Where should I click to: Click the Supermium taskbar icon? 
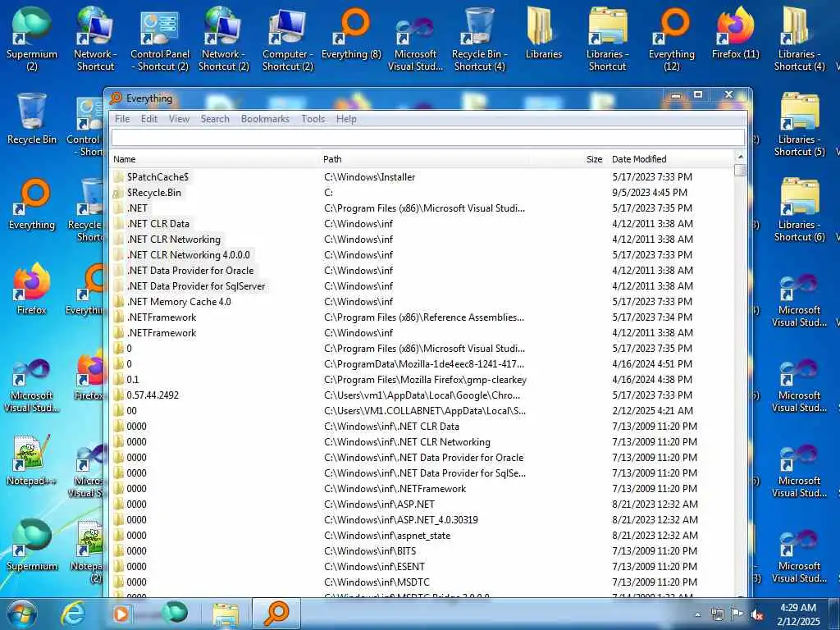click(175, 613)
